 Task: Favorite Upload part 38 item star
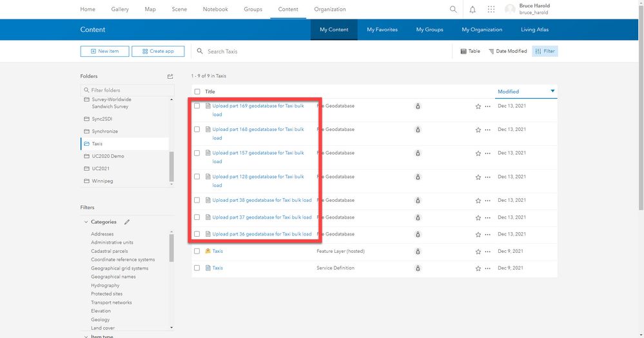click(x=478, y=201)
